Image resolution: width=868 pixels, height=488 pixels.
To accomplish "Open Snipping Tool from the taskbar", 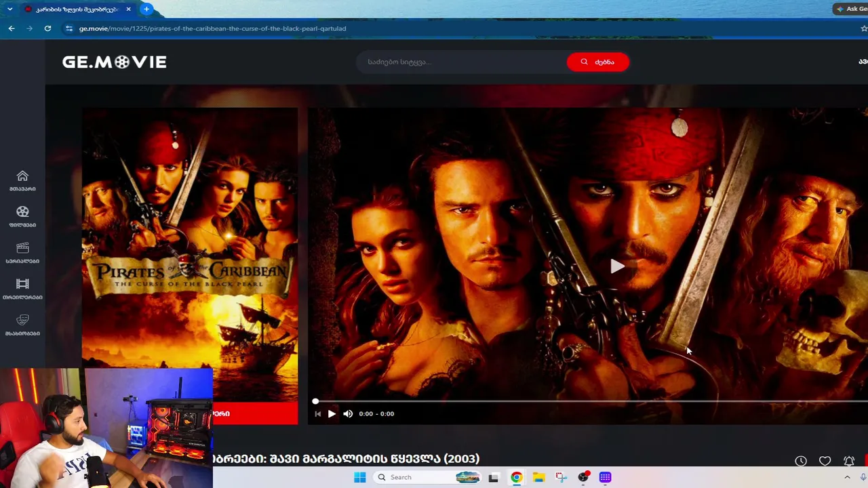I will click(x=561, y=477).
